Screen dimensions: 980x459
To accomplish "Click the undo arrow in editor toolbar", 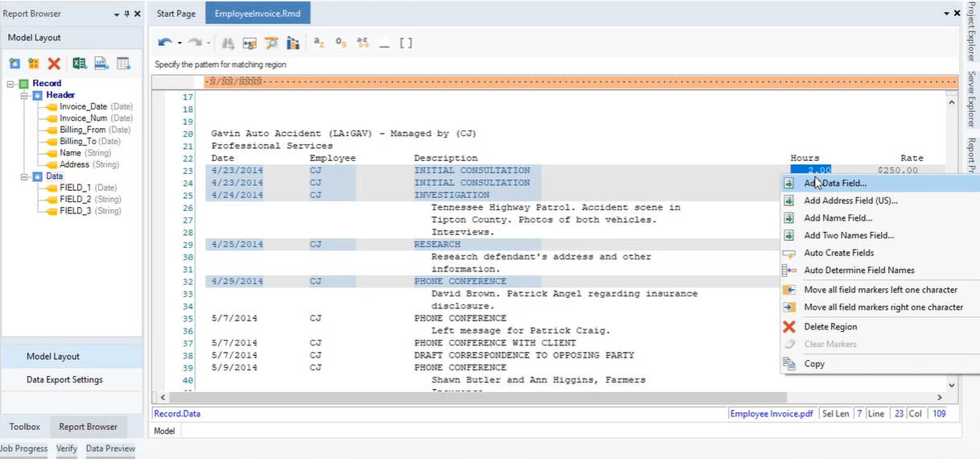I will tap(164, 43).
